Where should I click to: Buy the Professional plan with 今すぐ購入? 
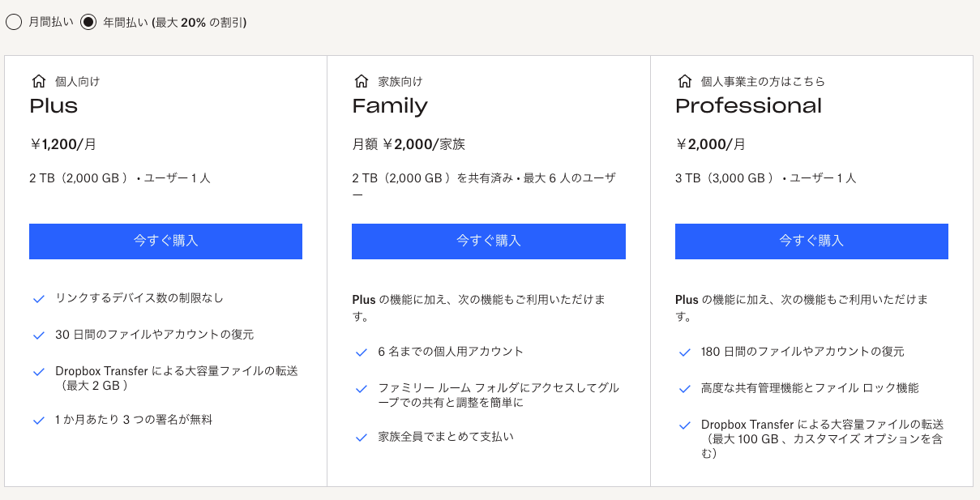811,241
